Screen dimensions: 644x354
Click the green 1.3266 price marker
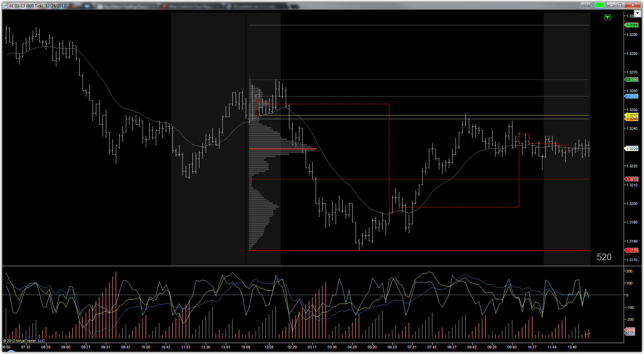click(631, 80)
